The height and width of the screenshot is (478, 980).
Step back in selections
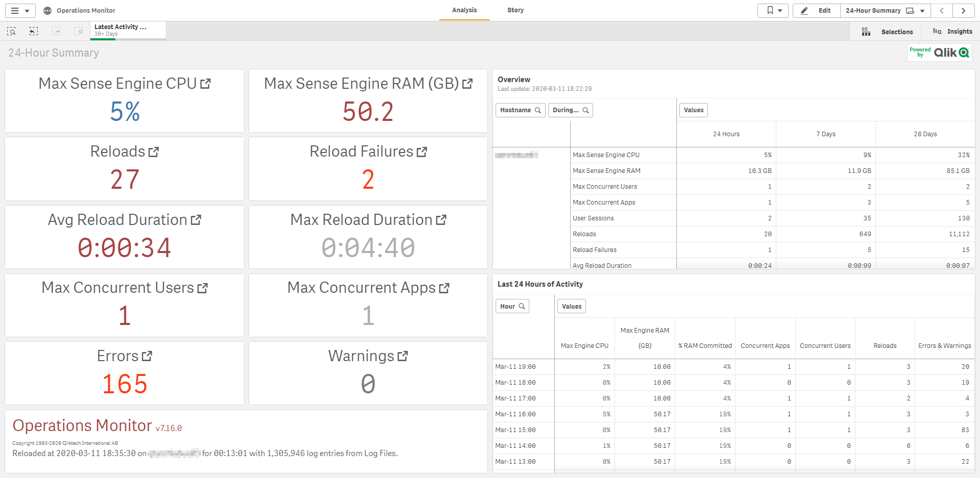point(34,32)
